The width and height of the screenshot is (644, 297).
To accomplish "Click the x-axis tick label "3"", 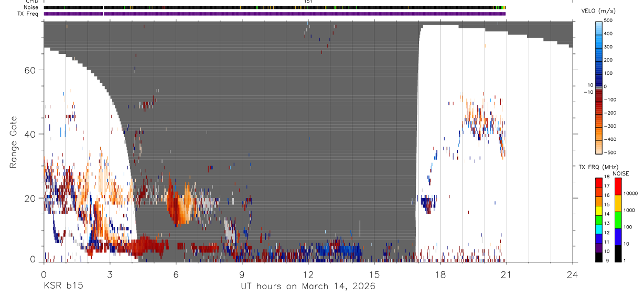I will point(110,274).
